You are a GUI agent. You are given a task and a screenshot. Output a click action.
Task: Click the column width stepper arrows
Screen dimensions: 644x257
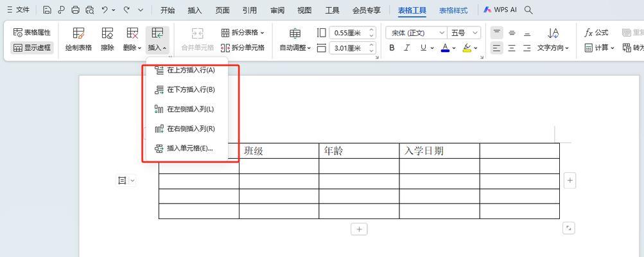point(372,48)
